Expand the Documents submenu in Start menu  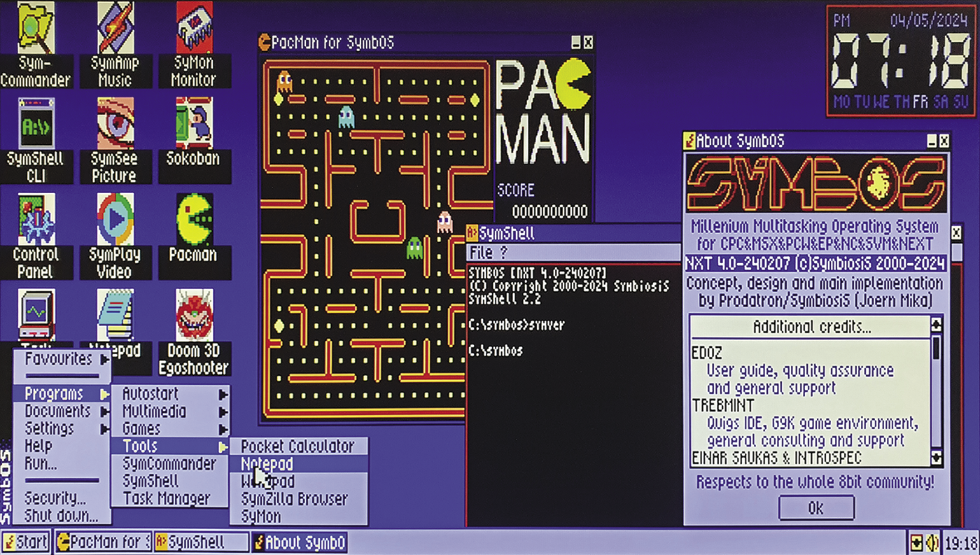62,412
